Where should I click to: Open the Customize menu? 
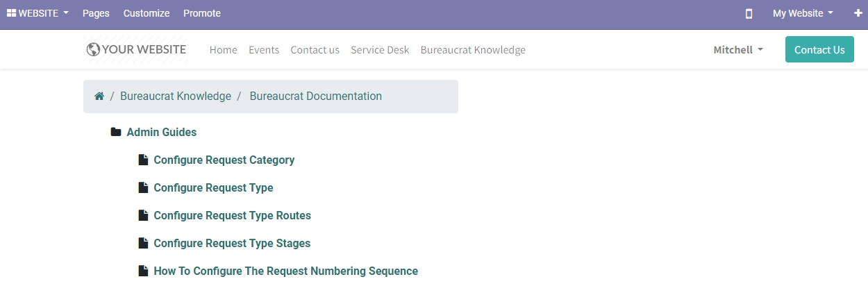tap(147, 13)
